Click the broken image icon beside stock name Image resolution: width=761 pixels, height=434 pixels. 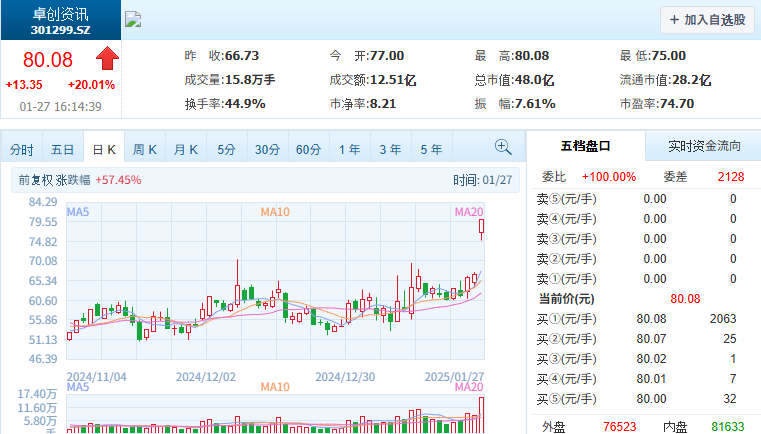tap(133, 19)
